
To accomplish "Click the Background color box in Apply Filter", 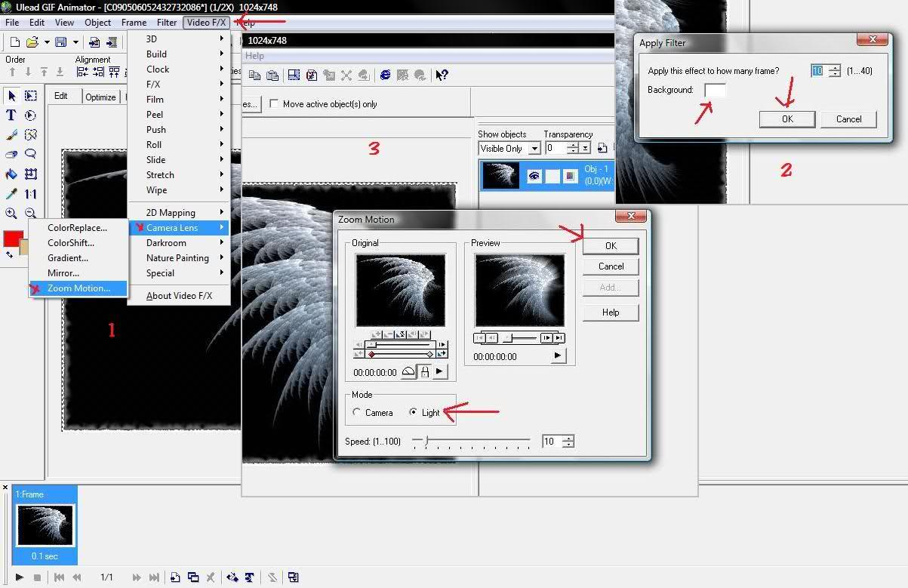I will coord(715,91).
